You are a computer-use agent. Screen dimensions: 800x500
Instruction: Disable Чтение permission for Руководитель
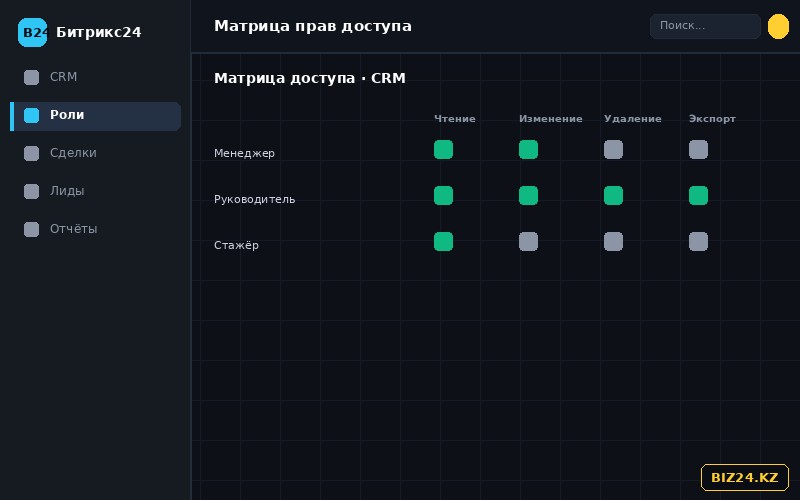coord(443,195)
